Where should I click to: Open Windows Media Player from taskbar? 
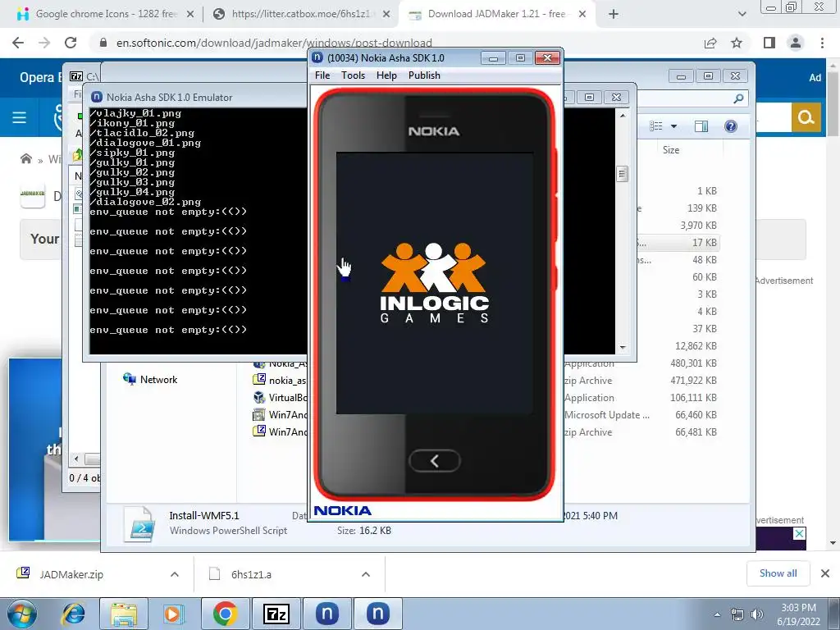point(174,614)
